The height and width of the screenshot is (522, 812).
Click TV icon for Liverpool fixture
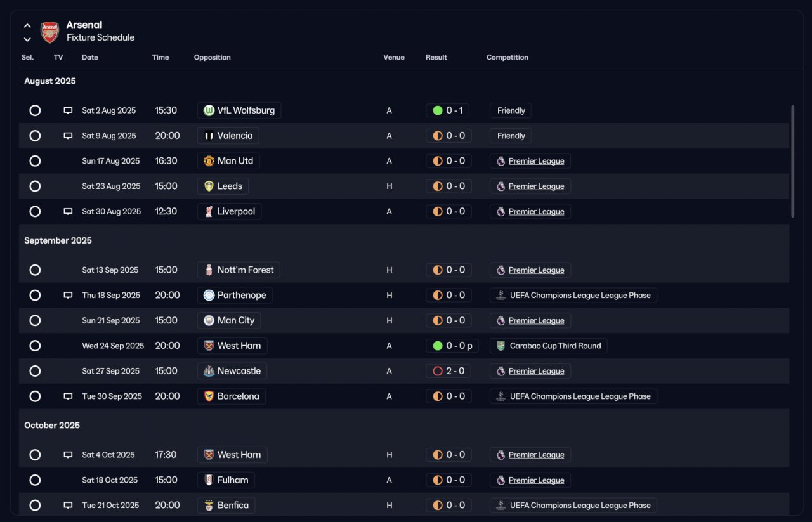68,212
